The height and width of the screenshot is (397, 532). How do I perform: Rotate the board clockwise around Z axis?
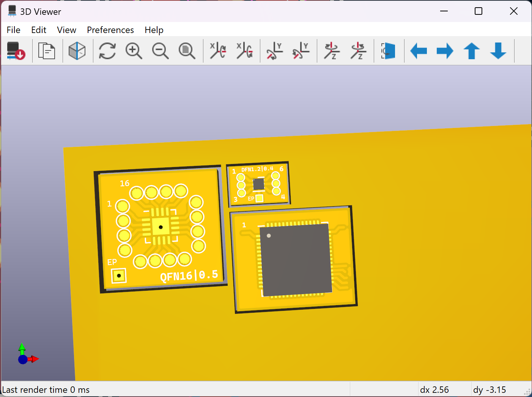331,51
